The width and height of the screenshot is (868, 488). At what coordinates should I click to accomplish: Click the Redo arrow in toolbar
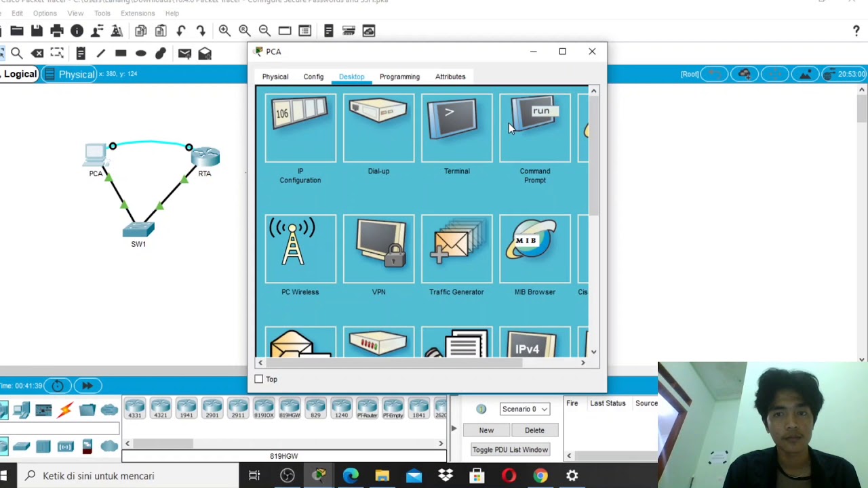pyautogui.click(x=201, y=30)
